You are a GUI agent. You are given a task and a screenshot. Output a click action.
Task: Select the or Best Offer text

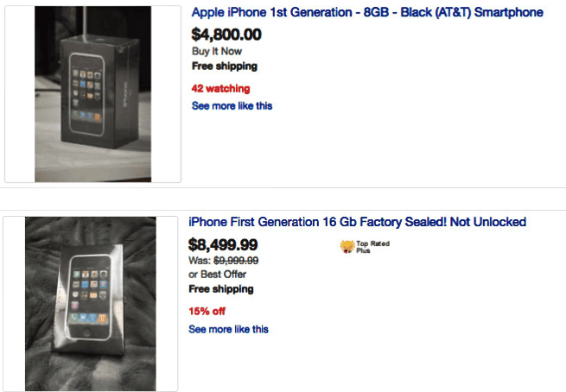219,275
